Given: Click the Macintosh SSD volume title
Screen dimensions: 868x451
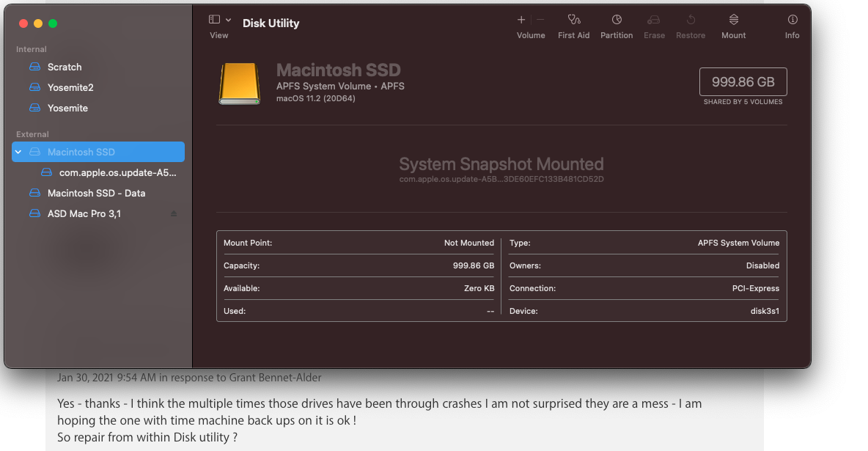Looking at the screenshot, I should pos(338,70).
